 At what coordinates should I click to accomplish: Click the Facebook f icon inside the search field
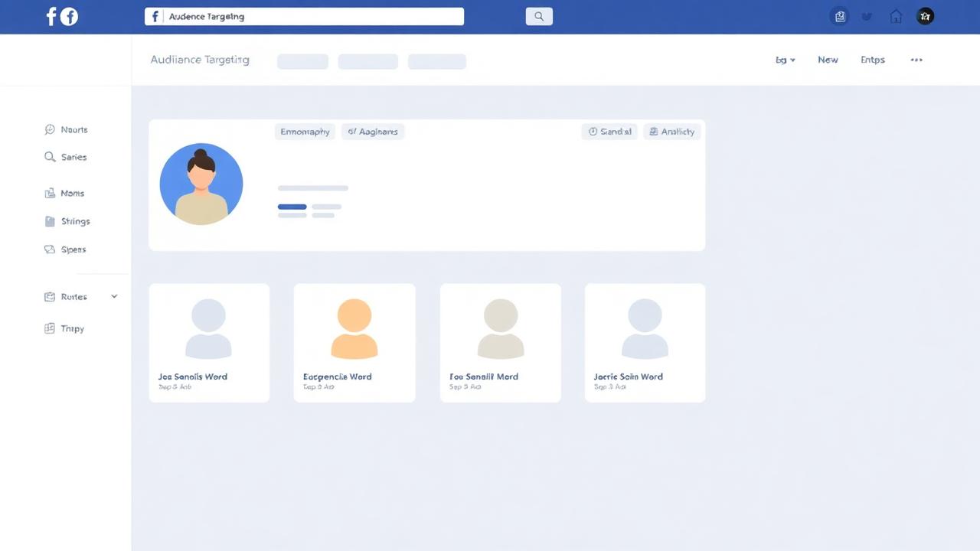(155, 16)
